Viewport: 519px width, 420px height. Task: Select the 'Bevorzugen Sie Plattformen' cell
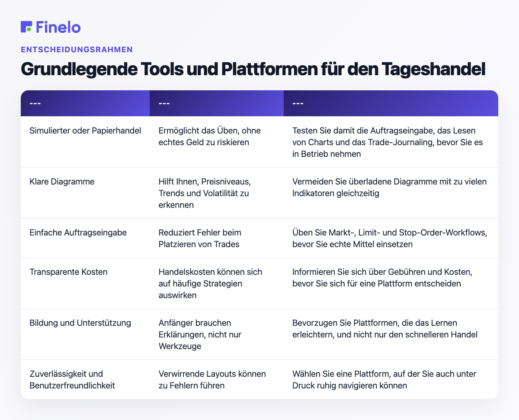coord(391,334)
